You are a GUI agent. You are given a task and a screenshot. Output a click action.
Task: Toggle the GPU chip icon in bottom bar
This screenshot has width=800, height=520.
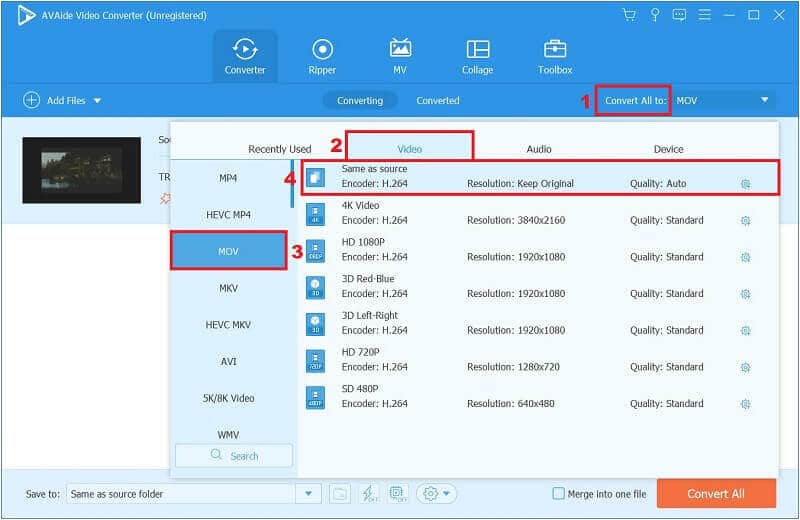tap(397, 493)
